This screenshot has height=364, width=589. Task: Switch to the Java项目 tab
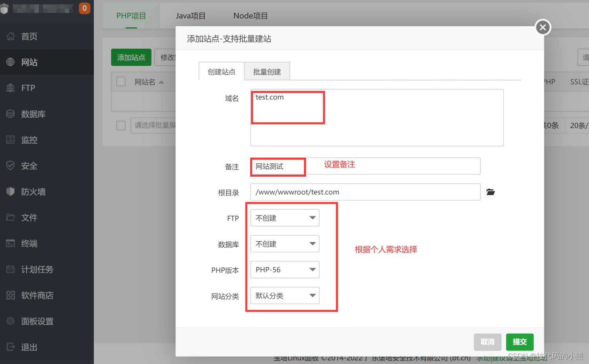[x=191, y=16]
